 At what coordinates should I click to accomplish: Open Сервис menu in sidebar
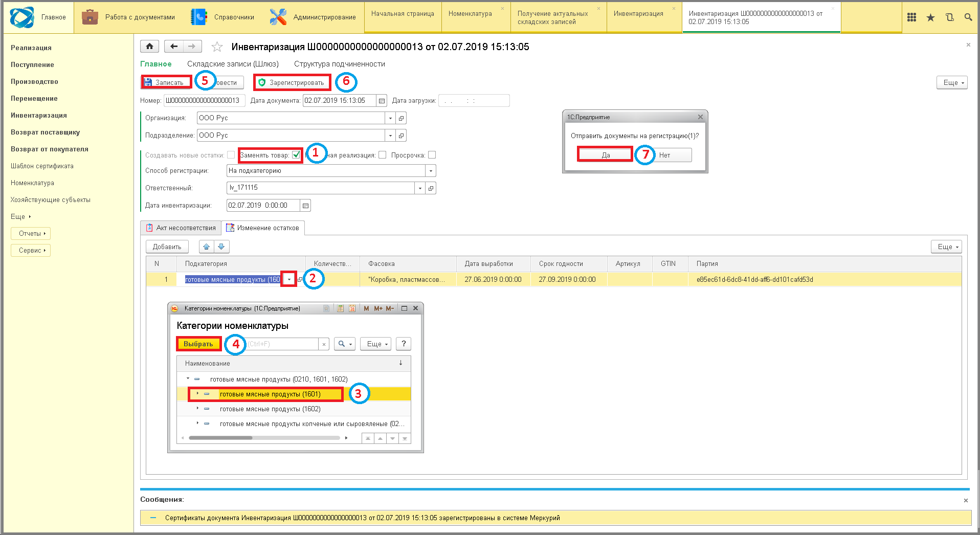(31, 251)
